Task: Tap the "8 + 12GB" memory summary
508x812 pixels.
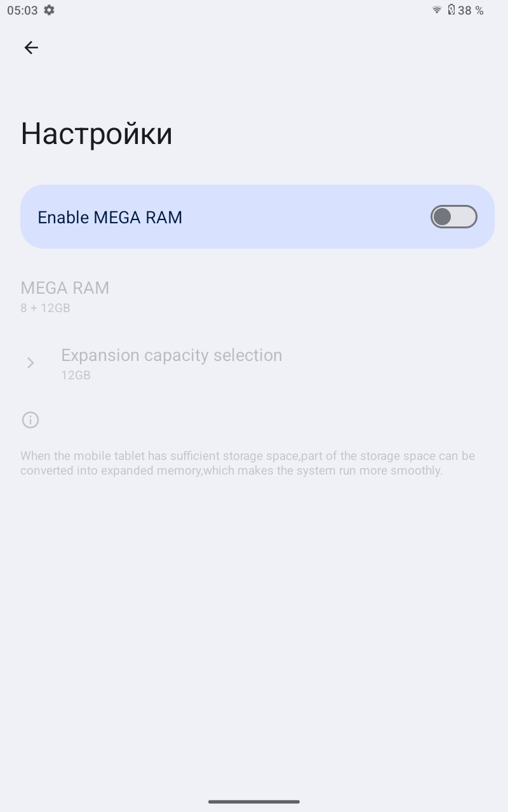Action: [45, 308]
